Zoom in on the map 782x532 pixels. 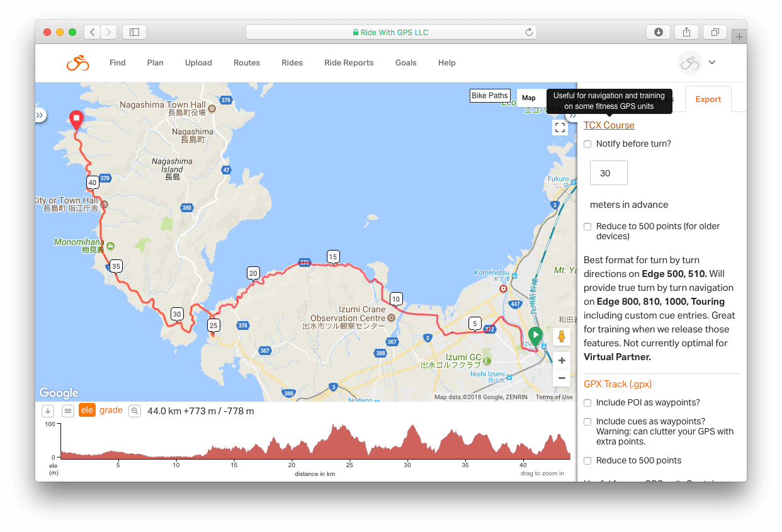[x=562, y=361]
